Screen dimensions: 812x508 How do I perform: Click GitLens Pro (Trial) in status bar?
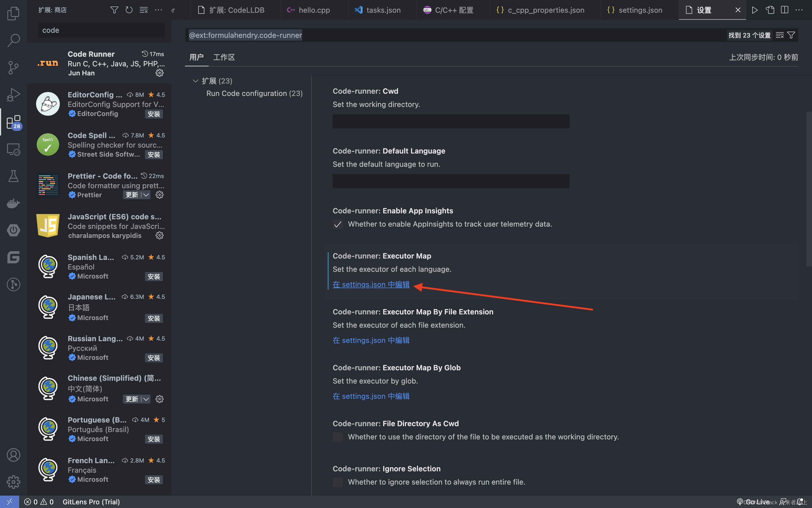[91, 502]
